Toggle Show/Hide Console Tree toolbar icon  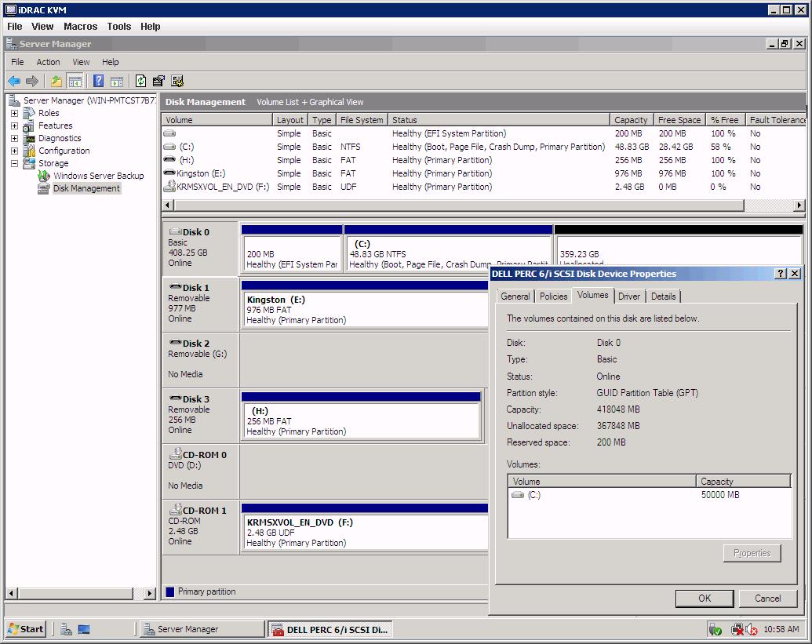pos(75,81)
